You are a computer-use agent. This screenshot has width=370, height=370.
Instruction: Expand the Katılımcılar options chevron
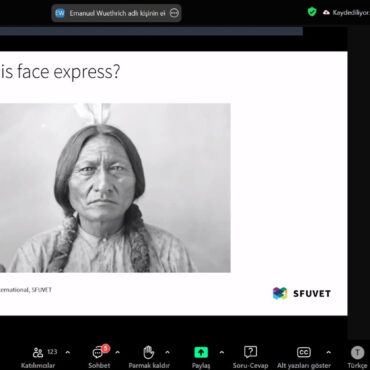68,352
